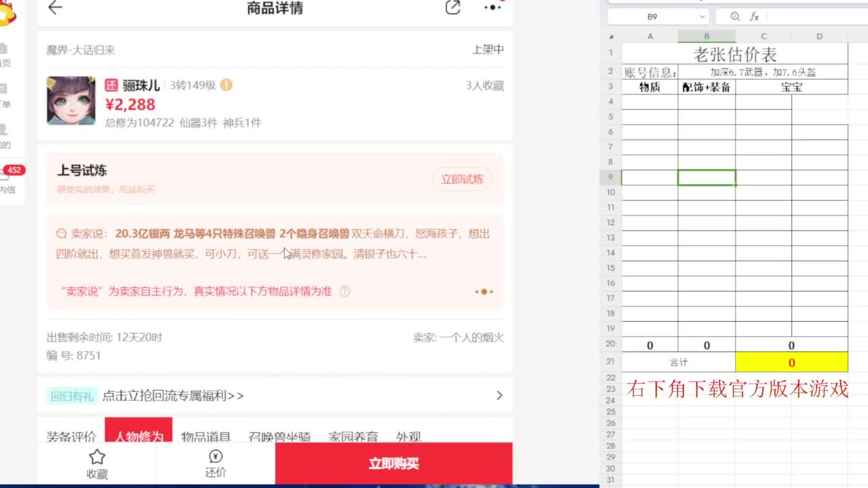Click the 物质 column heading cell
The image size is (868, 488).
coord(650,87)
